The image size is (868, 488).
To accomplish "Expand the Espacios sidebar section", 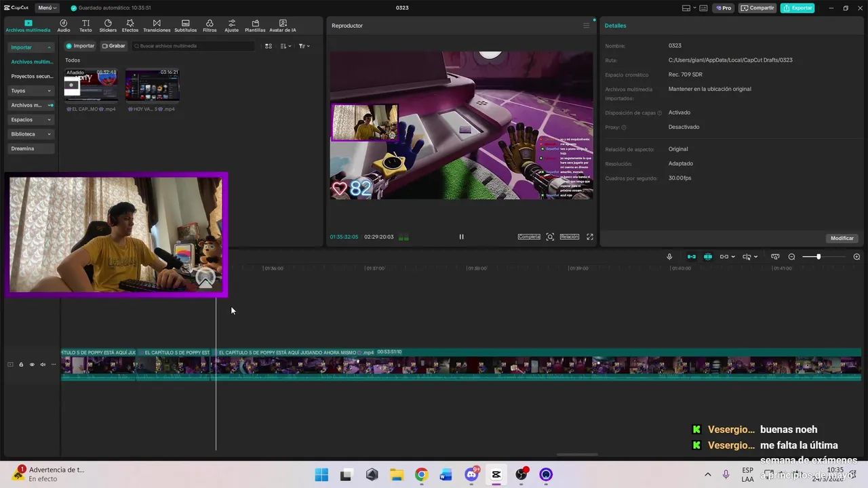I will 31,120.
